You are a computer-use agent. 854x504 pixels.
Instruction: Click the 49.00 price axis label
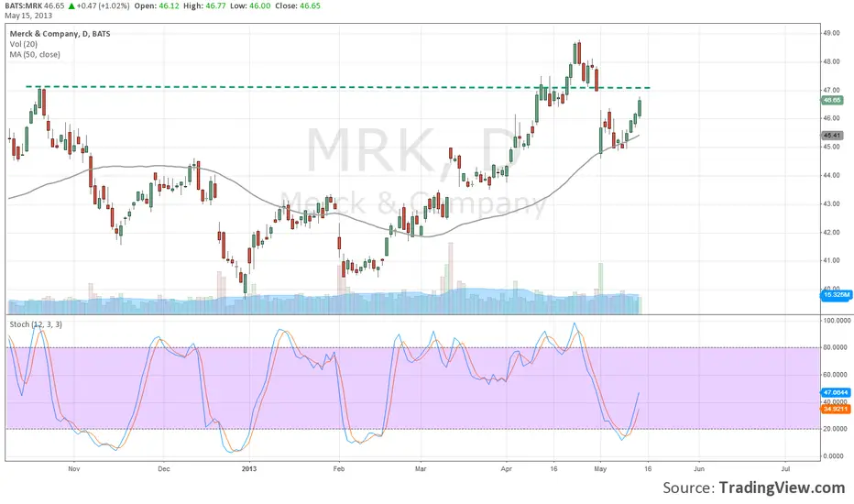point(831,33)
